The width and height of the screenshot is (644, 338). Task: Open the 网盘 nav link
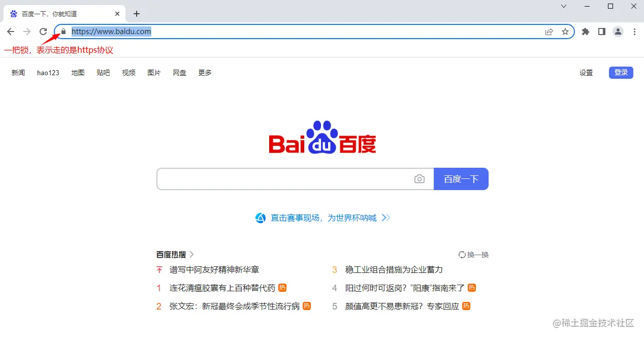pos(179,73)
